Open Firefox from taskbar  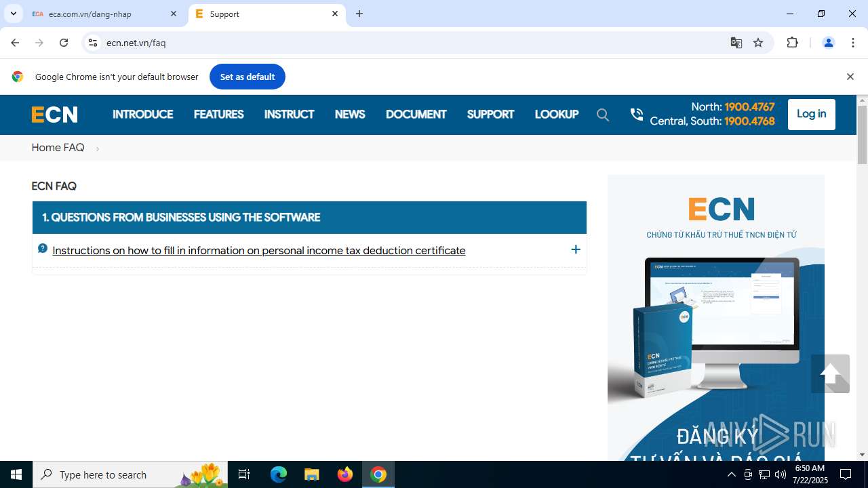(x=345, y=474)
